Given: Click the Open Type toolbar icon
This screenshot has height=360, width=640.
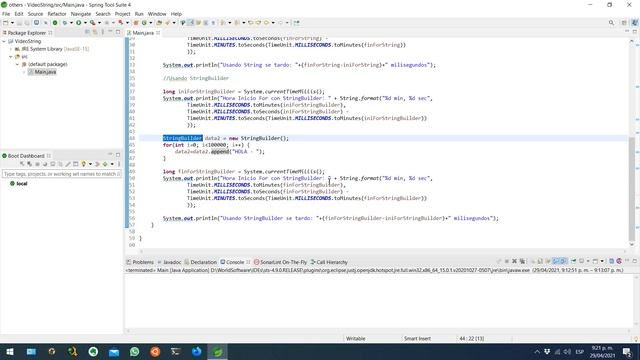Looking at the screenshot, I should click(159, 23).
